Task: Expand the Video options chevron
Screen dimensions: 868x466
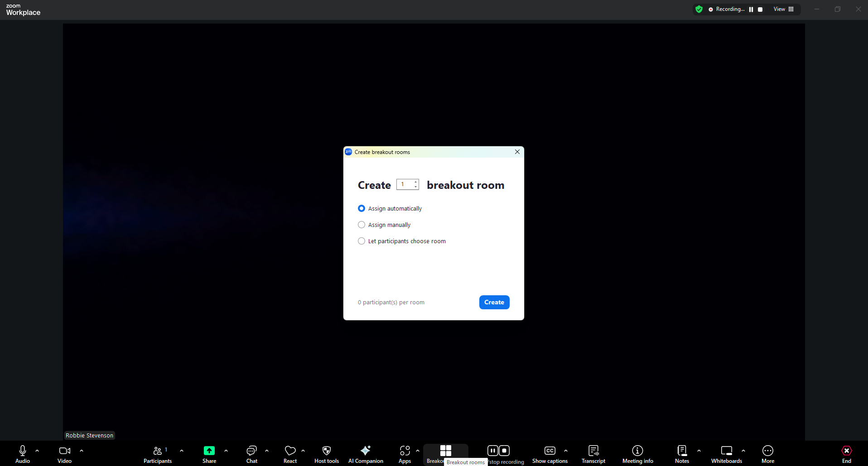Action: [82, 451]
